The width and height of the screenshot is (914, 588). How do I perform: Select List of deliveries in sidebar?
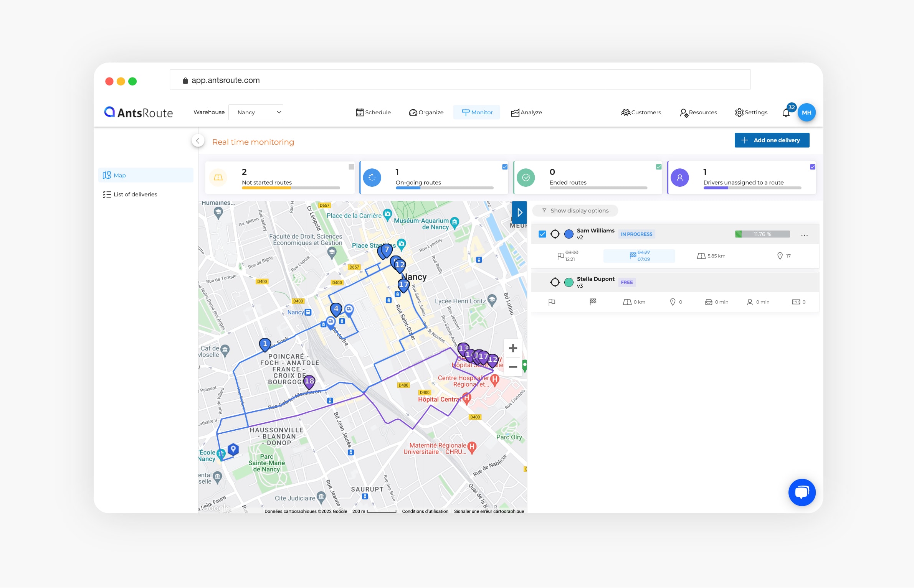[x=135, y=194]
